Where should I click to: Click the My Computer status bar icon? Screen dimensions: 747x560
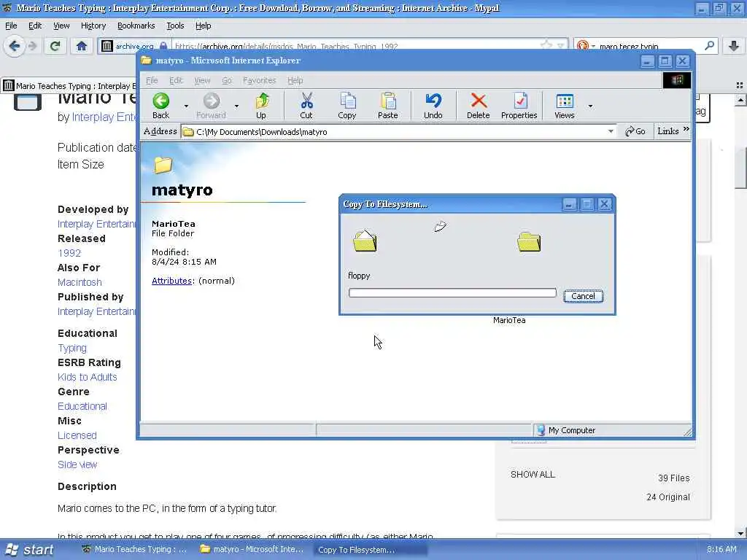[541, 430]
